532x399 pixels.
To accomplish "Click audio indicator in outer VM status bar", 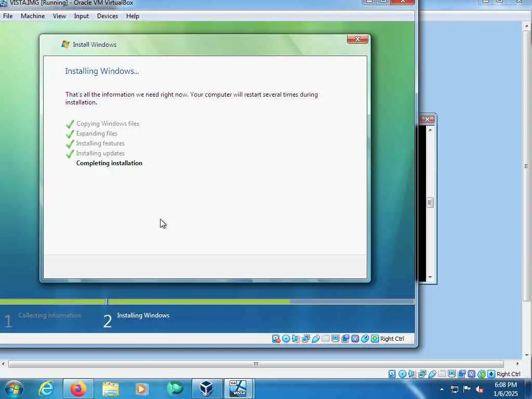I will pyautogui.click(x=412, y=374).
